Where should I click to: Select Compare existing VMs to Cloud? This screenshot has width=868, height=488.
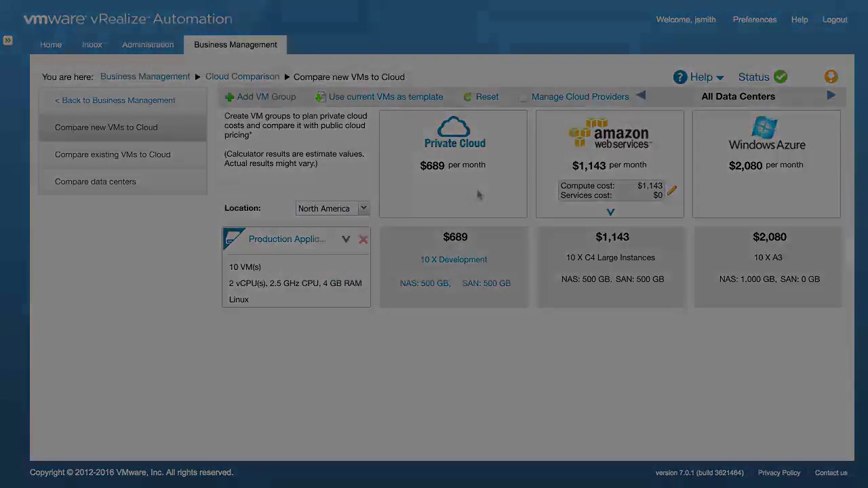113,155
